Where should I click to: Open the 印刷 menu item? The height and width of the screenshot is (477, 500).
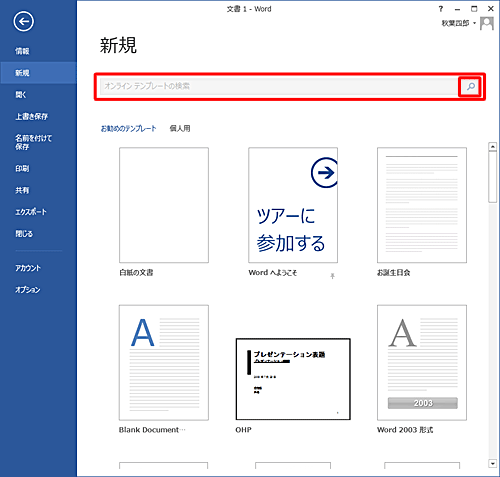click(x=22, y=168)
